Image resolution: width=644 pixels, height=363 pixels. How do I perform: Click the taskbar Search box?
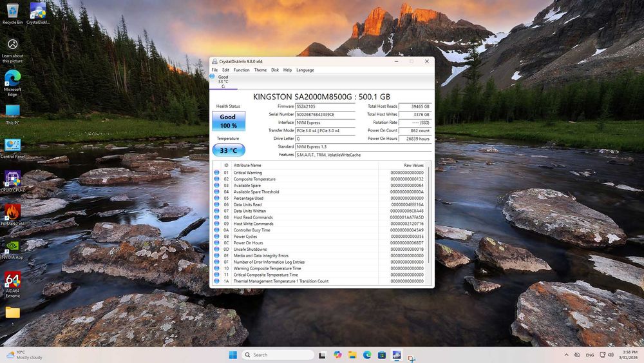278,355
